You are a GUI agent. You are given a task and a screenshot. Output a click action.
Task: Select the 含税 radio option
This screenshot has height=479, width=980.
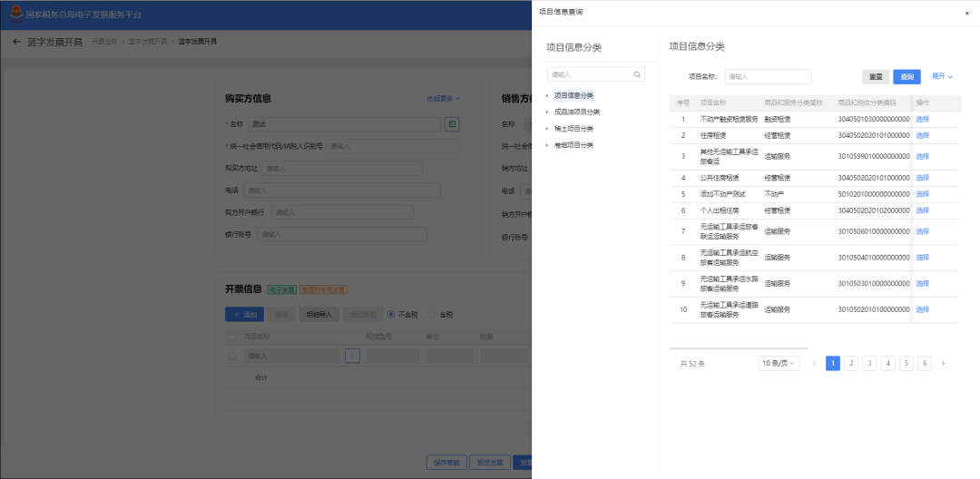(432, 315)
